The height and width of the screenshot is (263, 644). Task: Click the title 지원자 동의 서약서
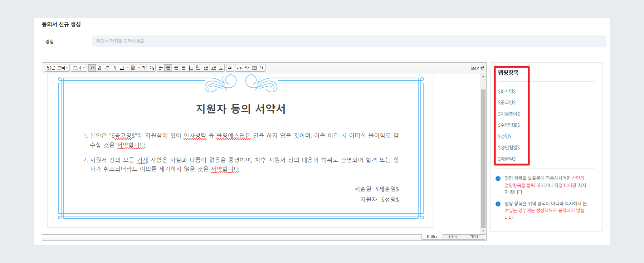point(241,109)
